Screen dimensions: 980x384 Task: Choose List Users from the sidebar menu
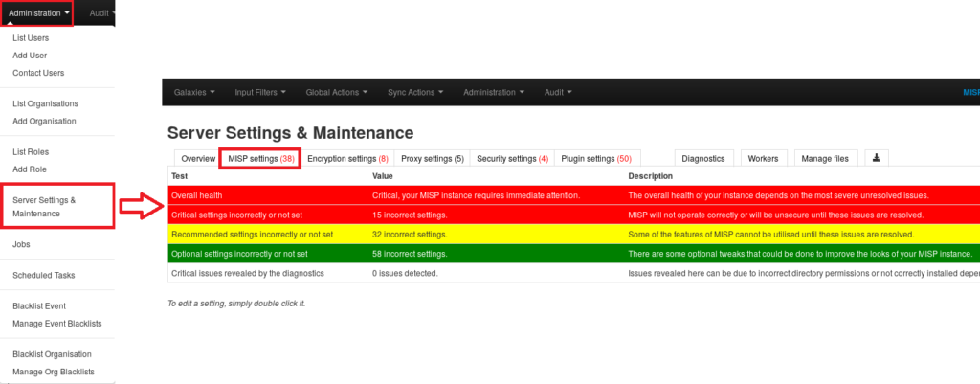[x=31, y=38]
